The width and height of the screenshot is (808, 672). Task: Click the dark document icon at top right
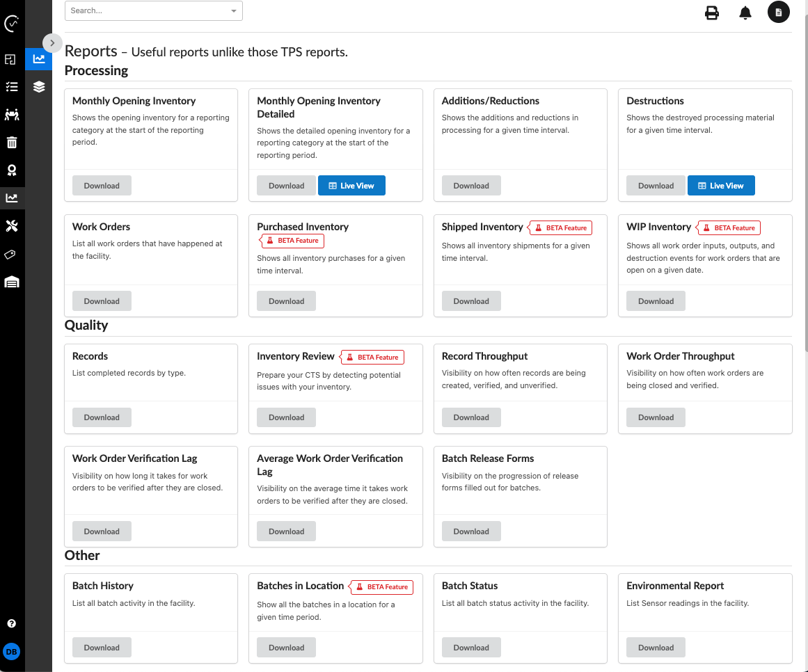779,13
